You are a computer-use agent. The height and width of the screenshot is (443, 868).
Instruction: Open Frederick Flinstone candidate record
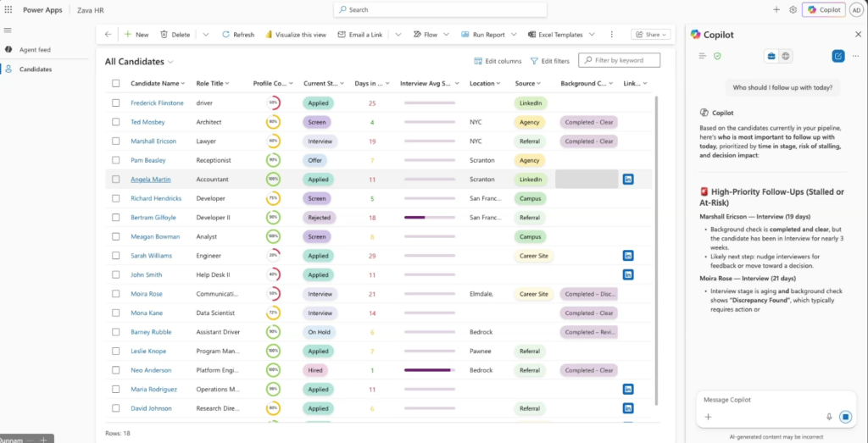point(156,103)
